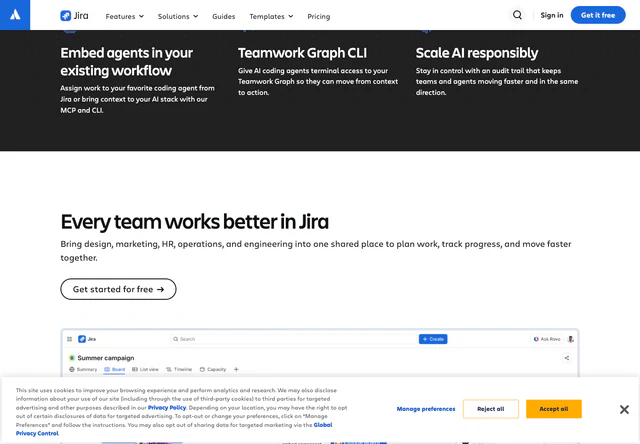Screen dimensions: 640x444
Task: Select the Board tab in preview
Action: tap(115, 369)
